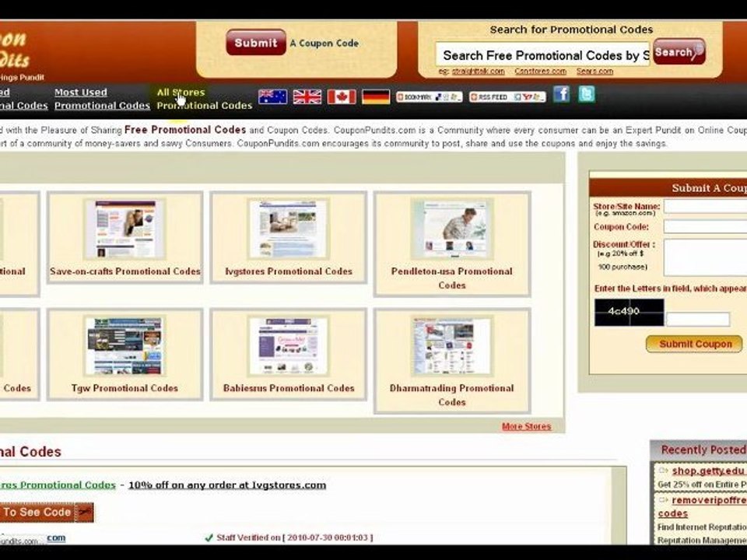Open the Pendleton-usa store thumbnail

click(451, 229)
